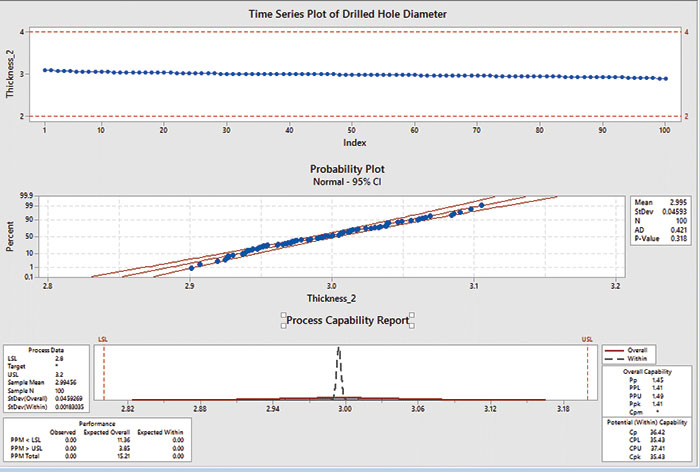Click the 'Index' x-axis label
The image size is (700, 472).
pyautogui.click(x=354, y=143)
